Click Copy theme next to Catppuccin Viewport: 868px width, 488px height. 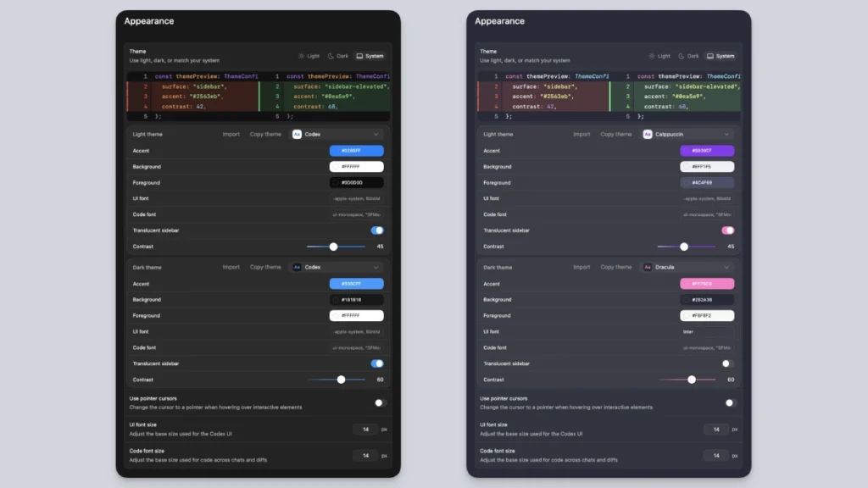(616, 134)
